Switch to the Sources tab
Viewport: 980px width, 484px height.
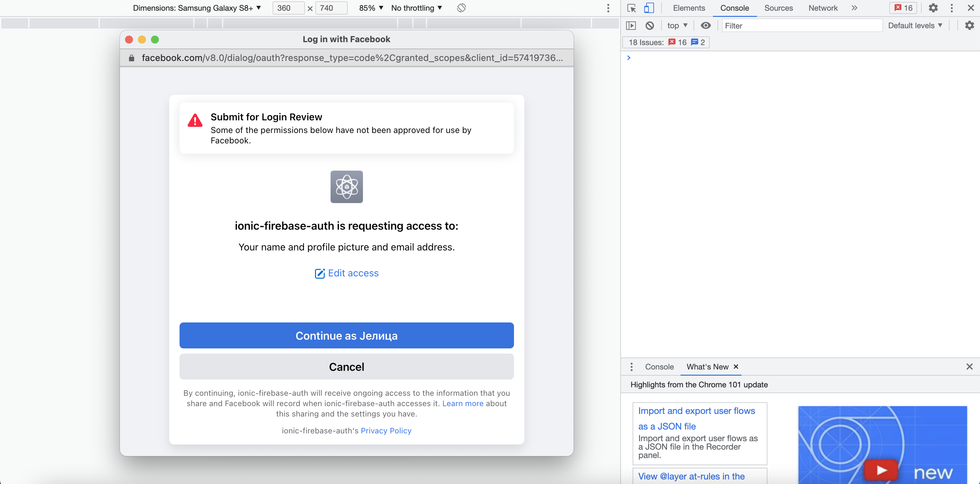[778, 8]
